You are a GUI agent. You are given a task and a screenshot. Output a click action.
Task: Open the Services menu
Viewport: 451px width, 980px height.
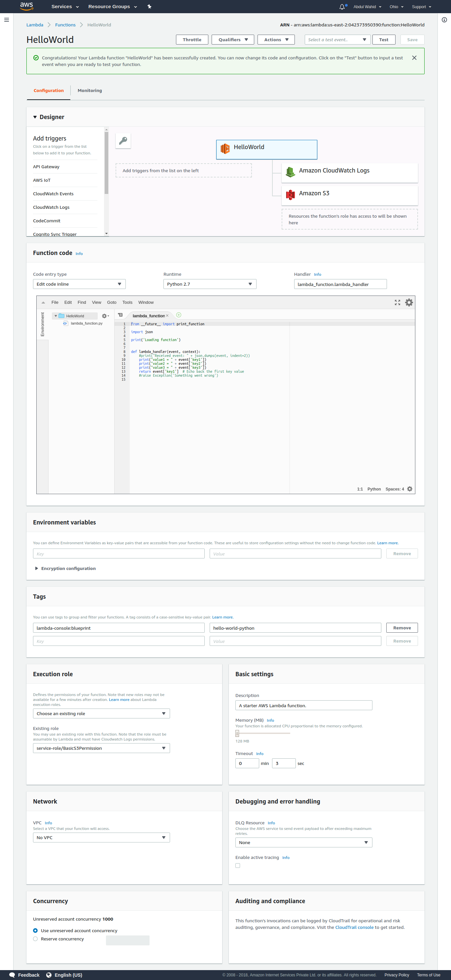65,7
